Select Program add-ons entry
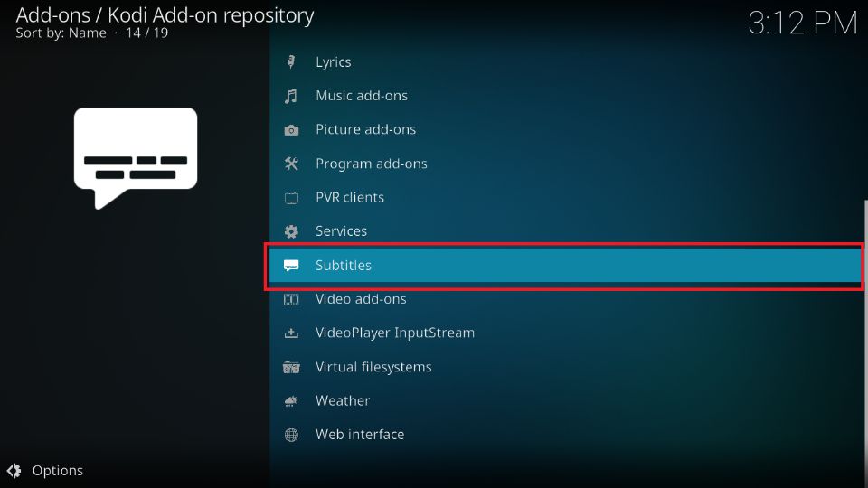Image resolution: width=868 pixels, height=488 pixels. click(566, 164)
